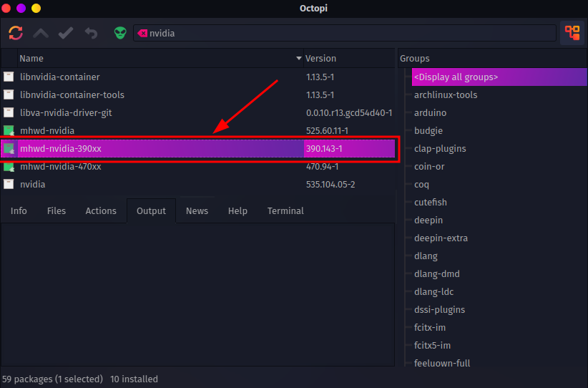Viewport: 588px width, 388px height.
Task: Click the mhwd-nvidia-470xx installed icon
Action: coord(9,167)
